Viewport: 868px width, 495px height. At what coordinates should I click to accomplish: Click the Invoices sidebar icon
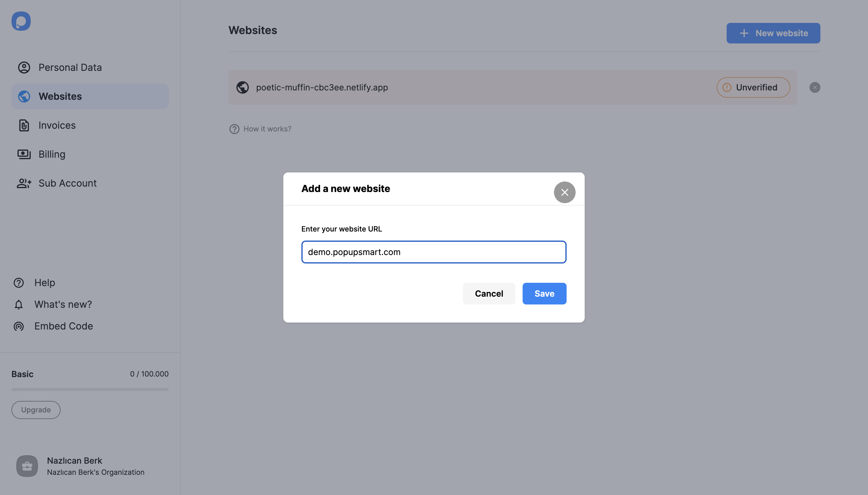click(24, 125)
